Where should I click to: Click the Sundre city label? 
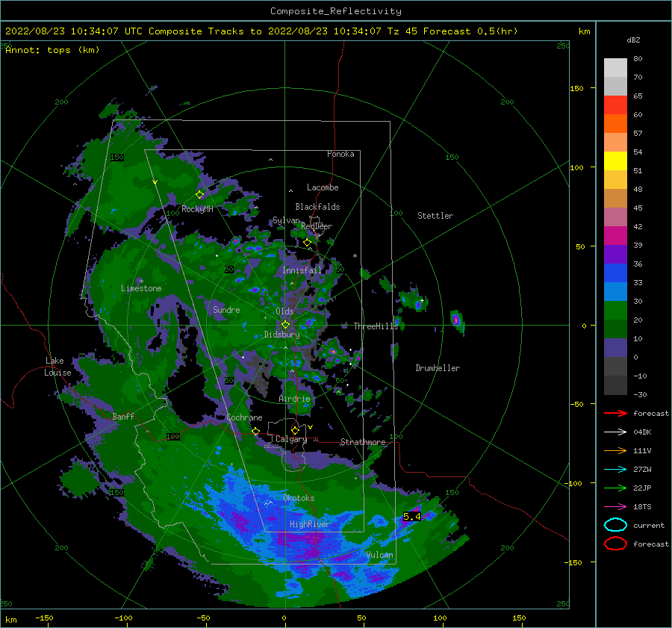coord(226,309)
